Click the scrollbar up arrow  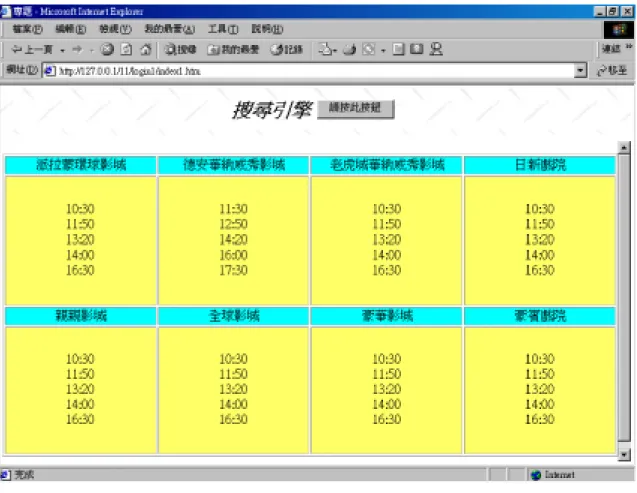tap(624, 147)
